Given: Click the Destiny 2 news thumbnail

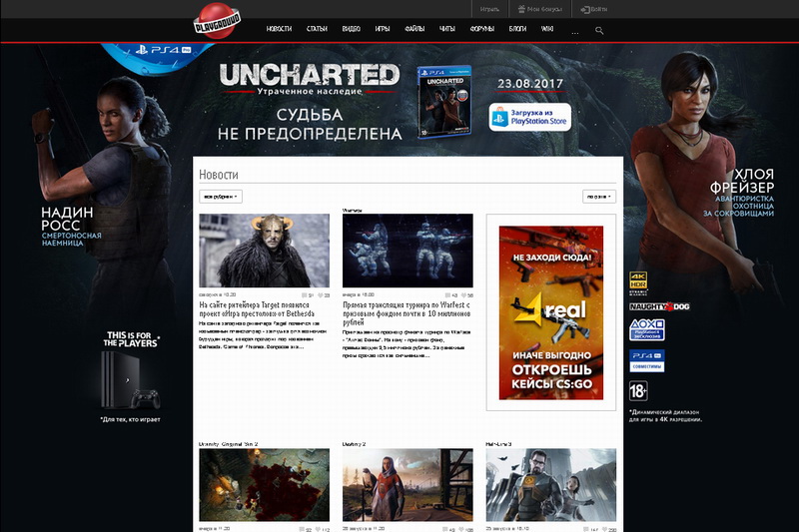Looking at the screenshot, I should 407,484.
